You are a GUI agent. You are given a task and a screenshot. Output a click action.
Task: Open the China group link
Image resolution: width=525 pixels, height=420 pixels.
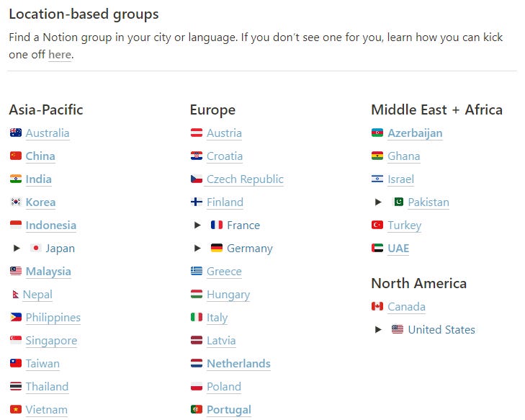coord(40,156)
